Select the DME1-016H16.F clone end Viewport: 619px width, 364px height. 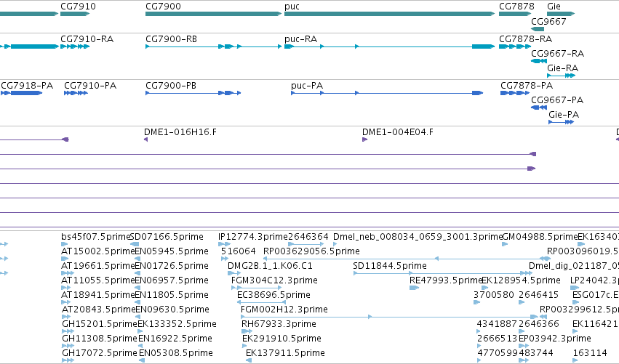(x=180, y=132)
